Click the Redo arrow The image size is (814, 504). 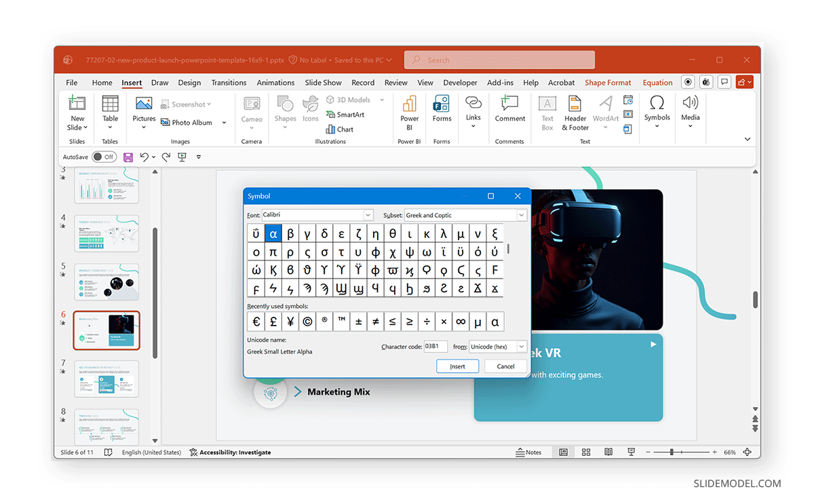pyautogui.click(x=166, y=157)
